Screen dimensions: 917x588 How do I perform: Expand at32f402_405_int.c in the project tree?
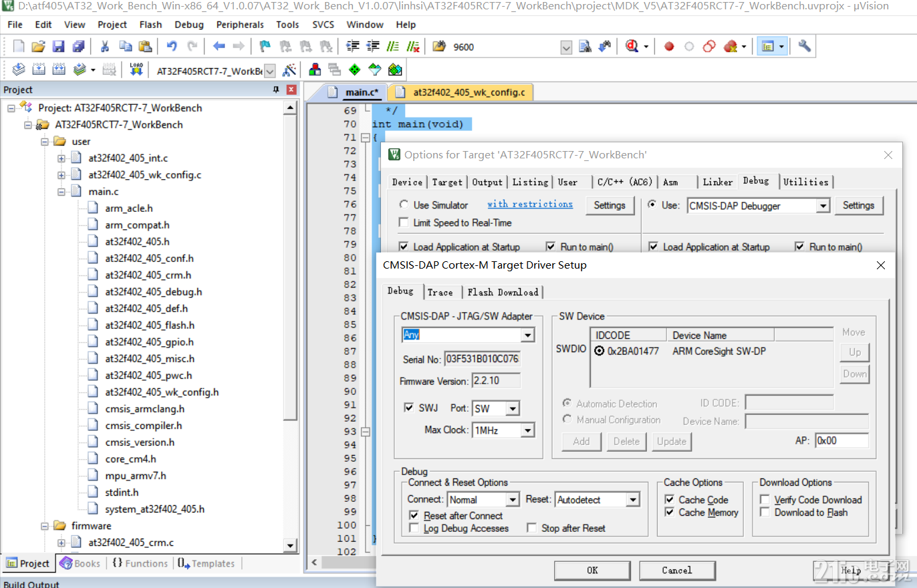61,158
